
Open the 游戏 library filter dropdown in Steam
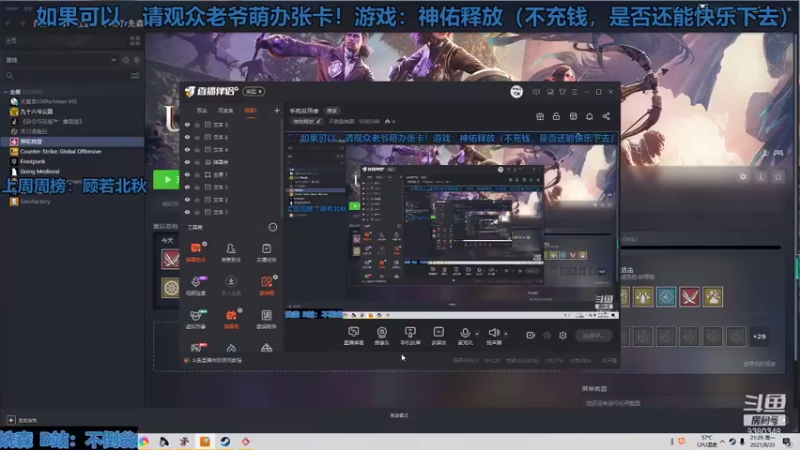pos(61,60)
